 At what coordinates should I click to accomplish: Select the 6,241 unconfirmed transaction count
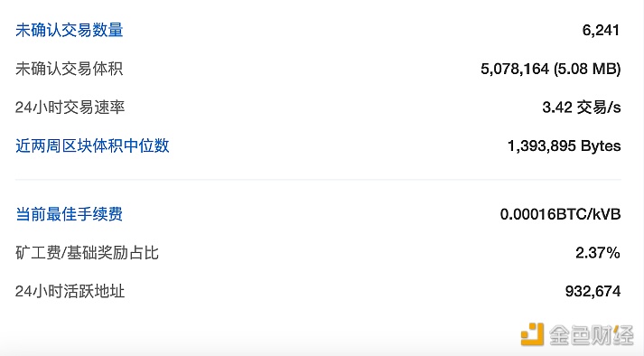[x=601, y=31]
